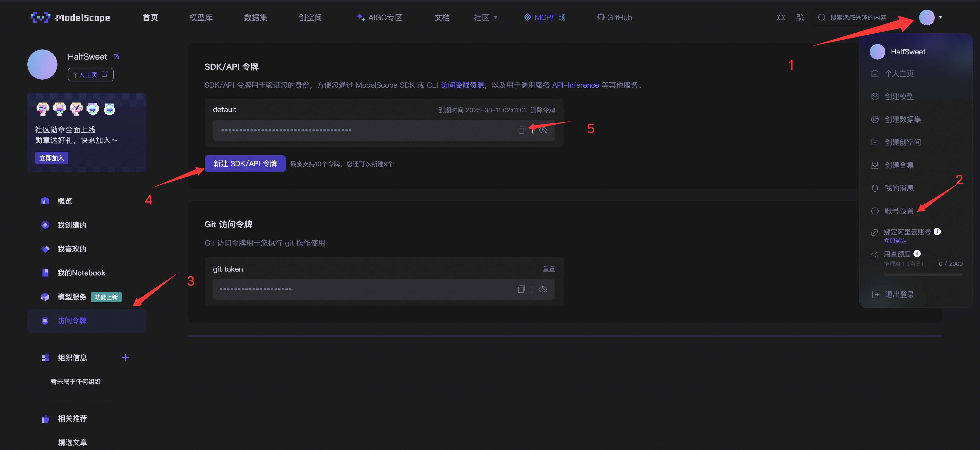Toggle the light/dark theme sun icon

780,17
